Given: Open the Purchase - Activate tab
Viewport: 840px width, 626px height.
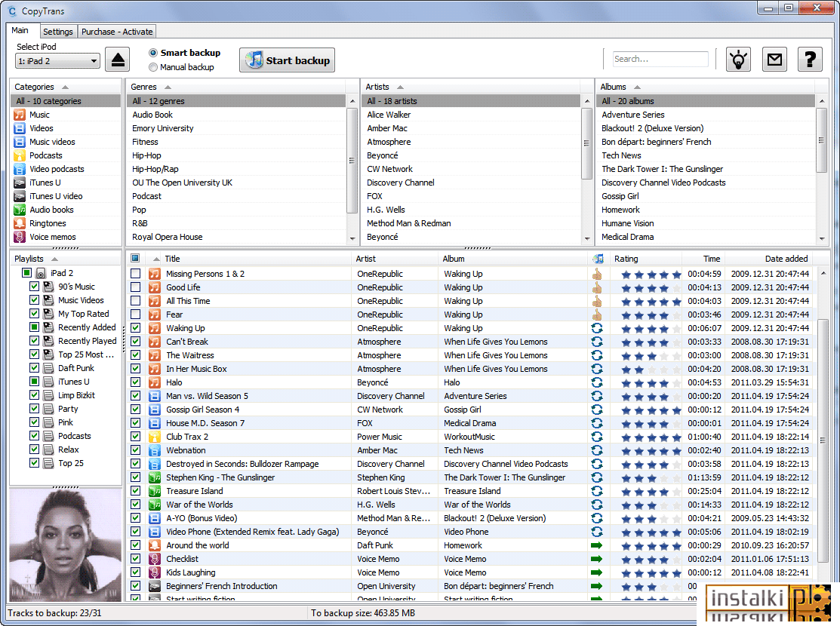Looking at the screenshot, I should pyautogui.click(x=117, y=32).
